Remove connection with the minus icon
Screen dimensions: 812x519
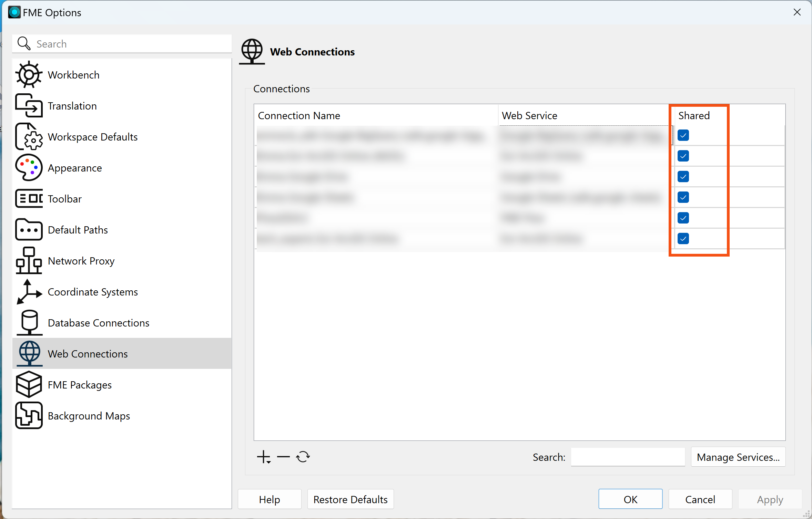[x=283, y=457]
